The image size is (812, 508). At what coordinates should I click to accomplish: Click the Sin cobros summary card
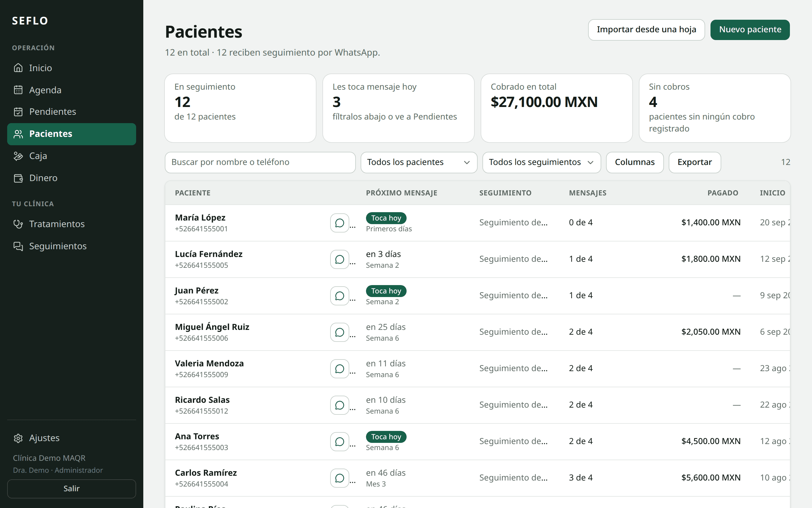point(715,108)
